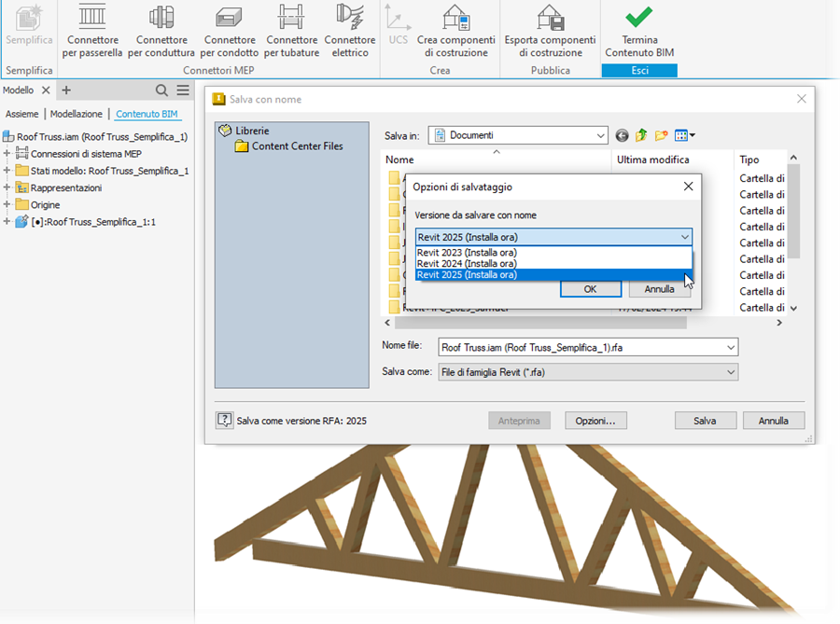The height and width of the screenshot is (624, 840).
Task: Expand Connessioni di sistema MEP node
Action: coord(7,154)
